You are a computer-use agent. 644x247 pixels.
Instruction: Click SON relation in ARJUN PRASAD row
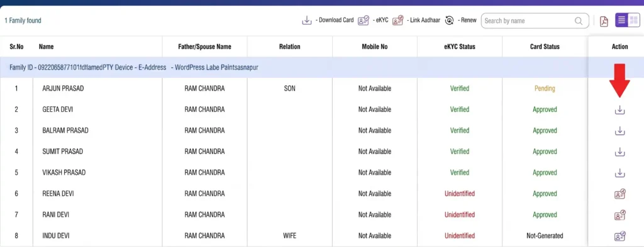289,89
